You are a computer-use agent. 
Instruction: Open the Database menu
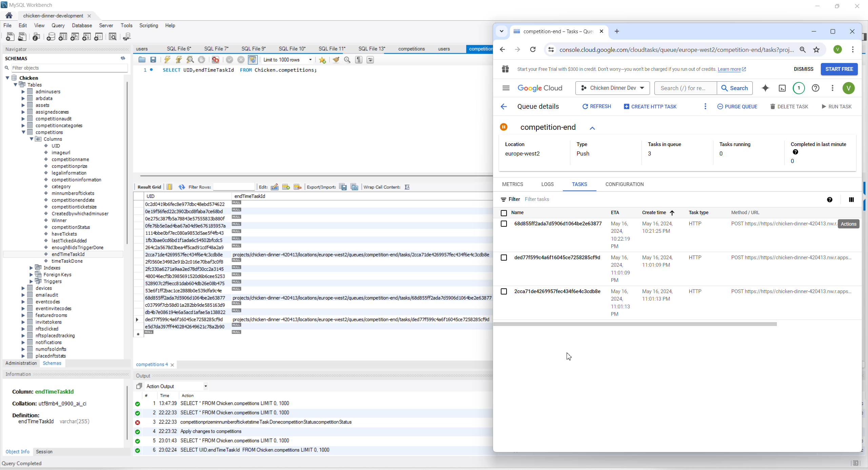click(x=82, y=25)
